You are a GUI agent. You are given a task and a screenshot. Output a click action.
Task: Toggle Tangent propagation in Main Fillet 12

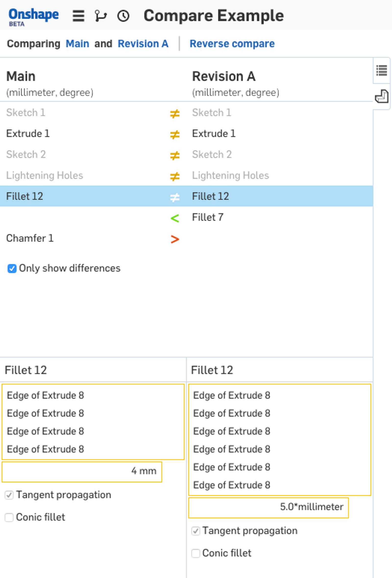pyautogui.click(x=9, y=495)
